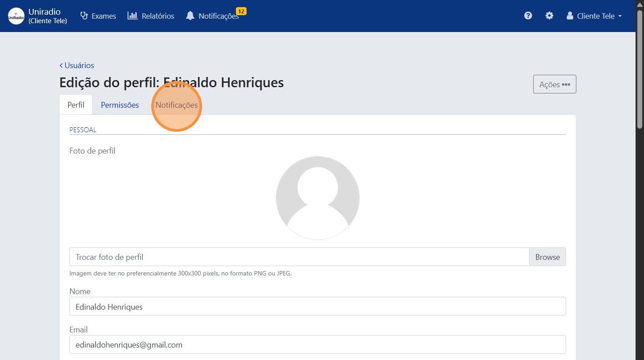Return to the Usuários list link

[x=79, y=65]
